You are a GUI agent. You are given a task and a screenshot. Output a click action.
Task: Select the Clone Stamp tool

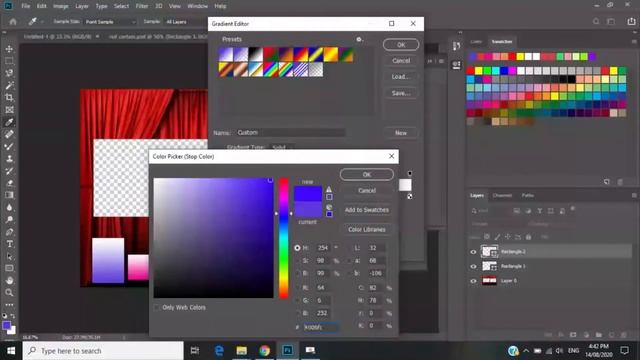(x=9, y=159)
